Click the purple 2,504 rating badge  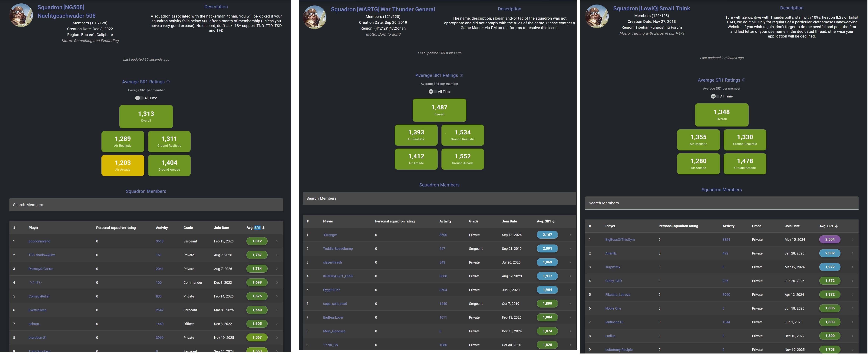tap(830, 239)
